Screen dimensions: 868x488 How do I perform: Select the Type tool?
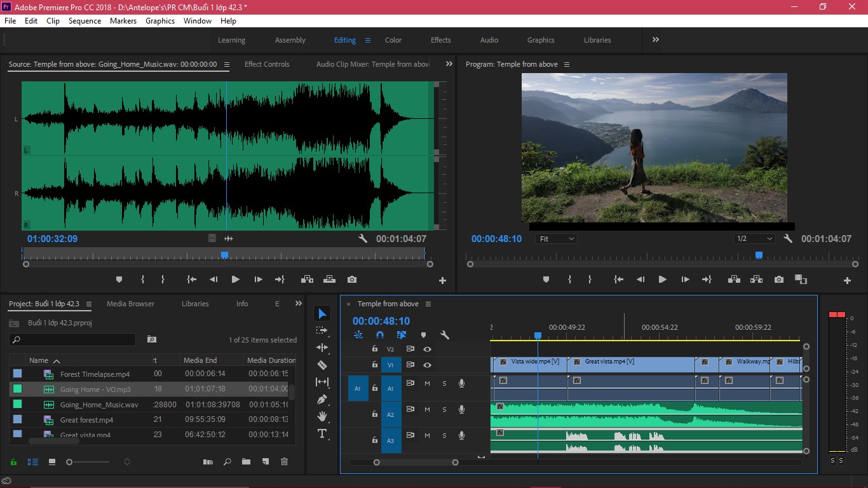[x=322, y=434]
